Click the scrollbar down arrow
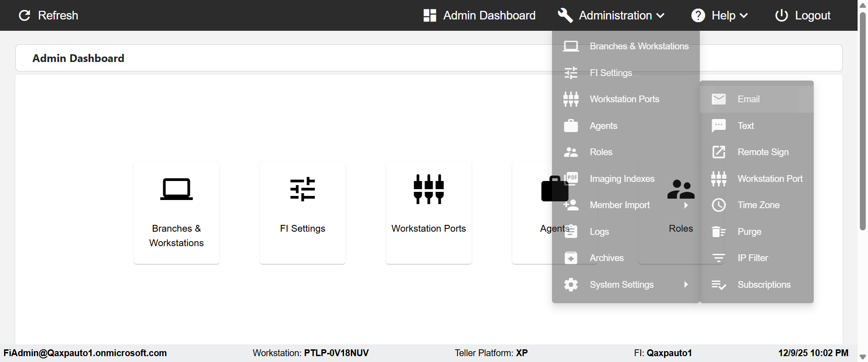The image size is (868, 362). click(x=863, y=357)
